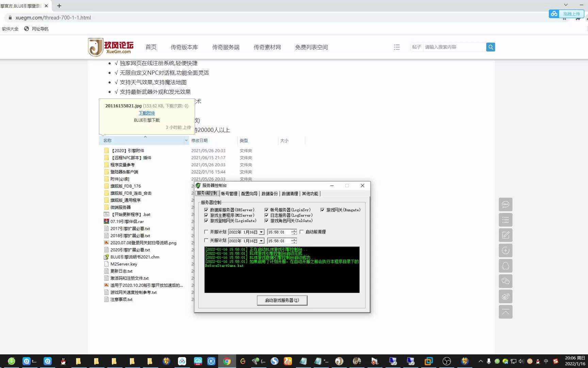
Task: Open 传奇素材网 nav link
Action: (x=267, y=47)
